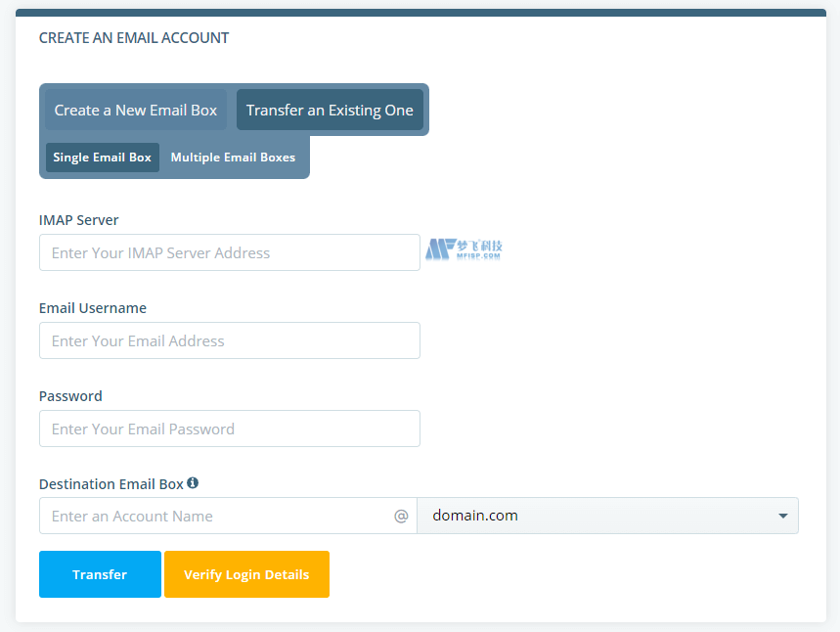This screenshot has width=840, height=632.
Task: Click the Email Password input field
Action: point(229,429)
